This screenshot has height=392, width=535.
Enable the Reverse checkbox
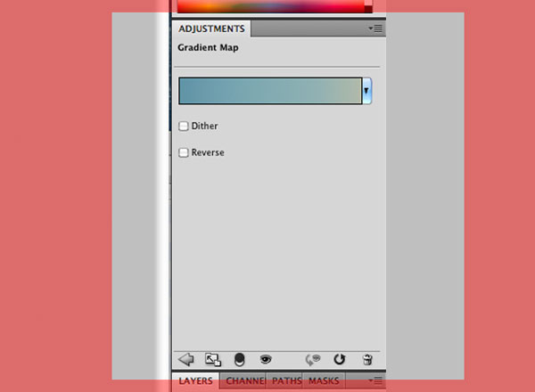pyautogui.click(x=183, y=152)
